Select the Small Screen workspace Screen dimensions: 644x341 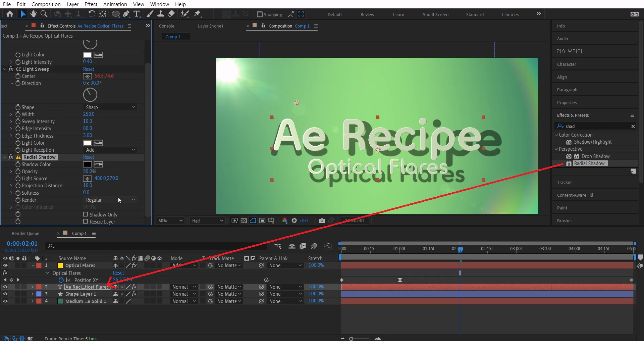point(435,14)
